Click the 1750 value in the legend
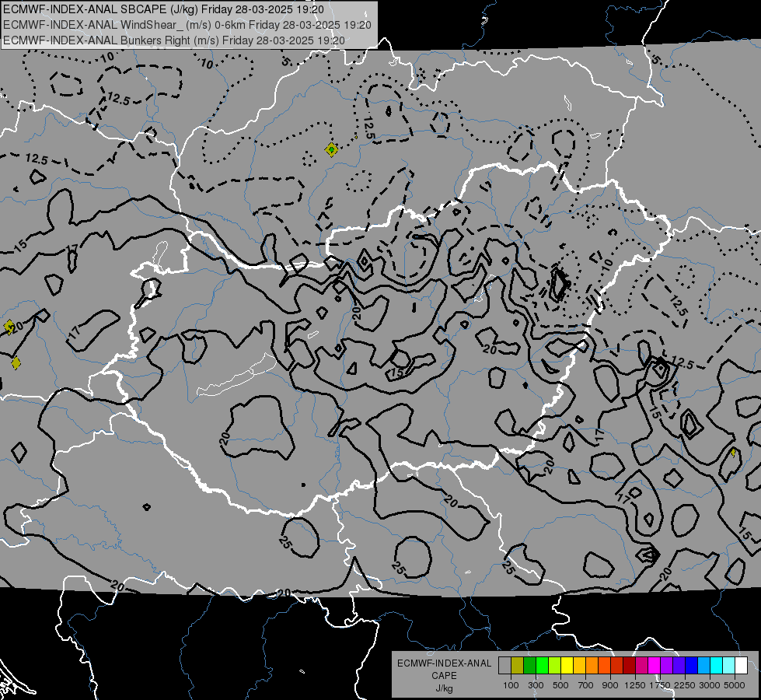 (x=660, y=685)
